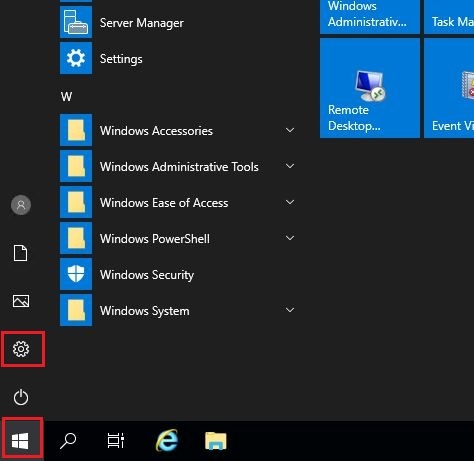Viewport: 474px width, 461px height.
Task: Open the Documents shortcut icon
Action: coord(21,253)
